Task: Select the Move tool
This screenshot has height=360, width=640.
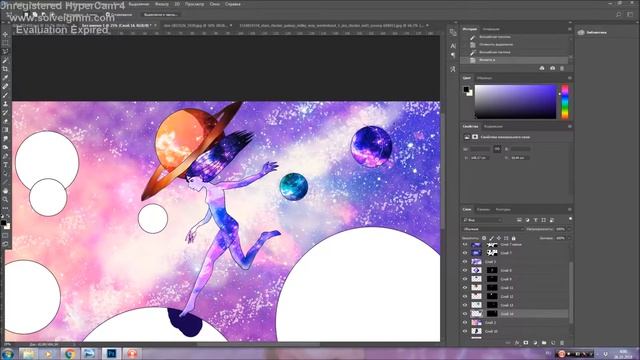Action: 5,35
